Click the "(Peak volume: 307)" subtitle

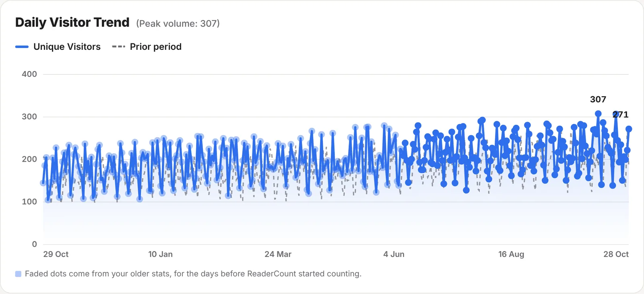(x=178, y=24)
